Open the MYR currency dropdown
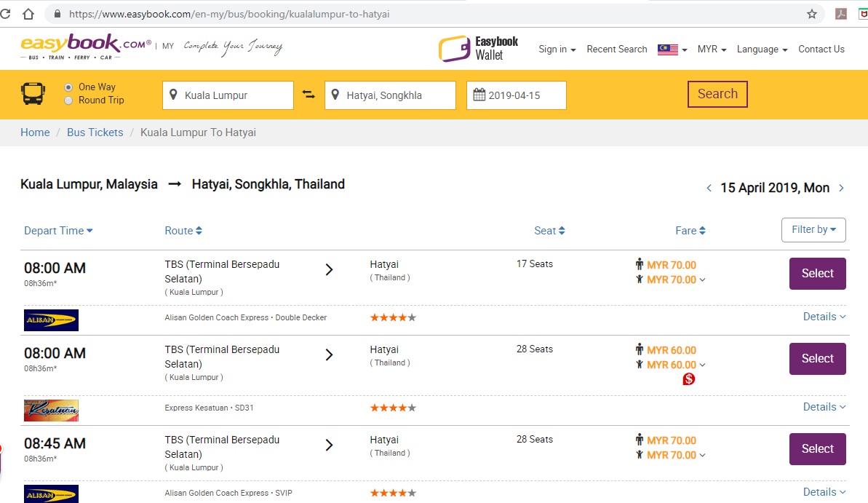 (x=712, y=49)
